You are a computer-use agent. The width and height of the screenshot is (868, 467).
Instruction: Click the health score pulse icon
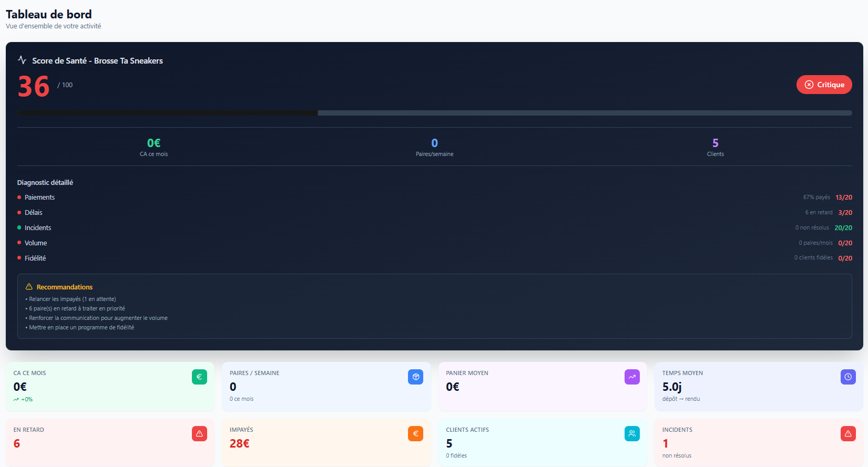pyautogui.click(x=22, y=60)
